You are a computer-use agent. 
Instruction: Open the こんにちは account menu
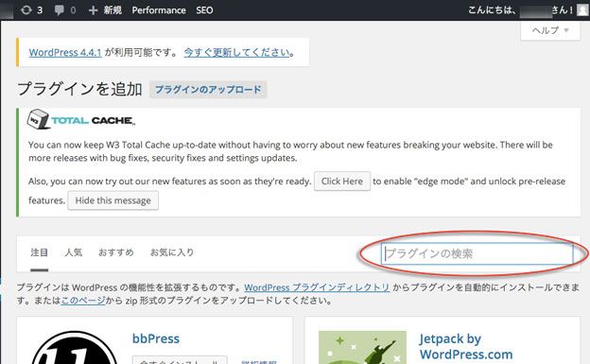(521, 9)
